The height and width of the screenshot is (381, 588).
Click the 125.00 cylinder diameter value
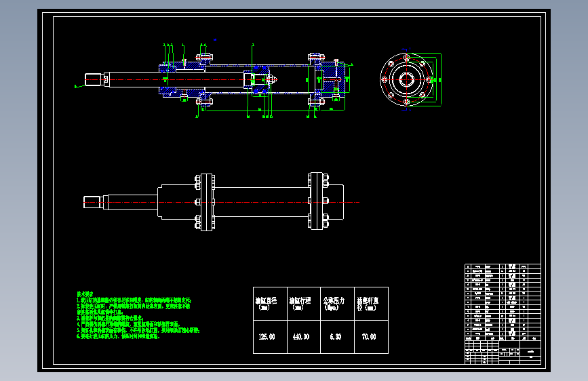267,337
